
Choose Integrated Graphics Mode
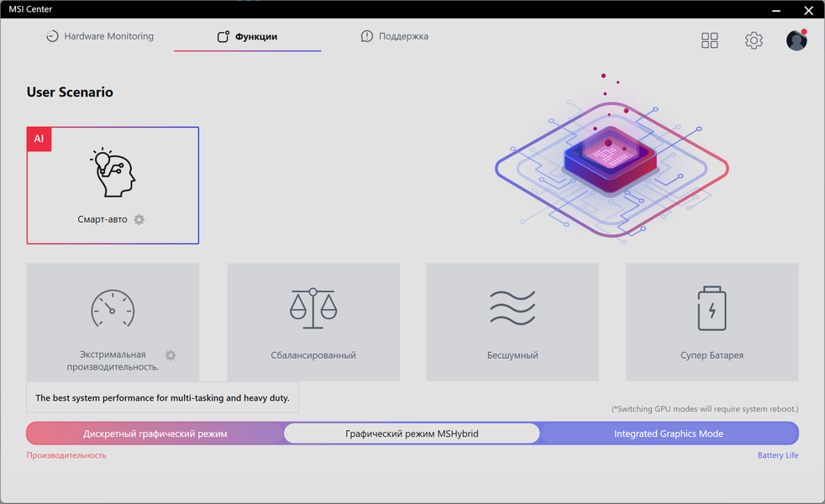click(669, 433)
